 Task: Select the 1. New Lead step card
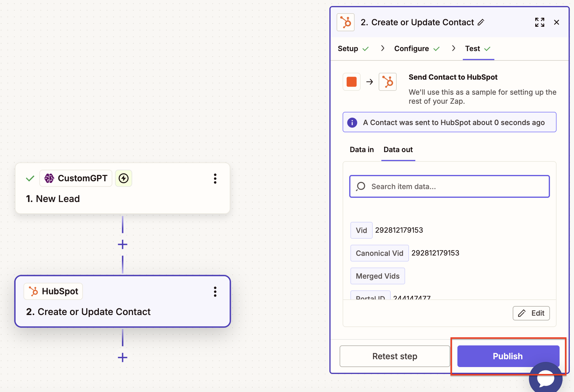[x=123, y=188]
